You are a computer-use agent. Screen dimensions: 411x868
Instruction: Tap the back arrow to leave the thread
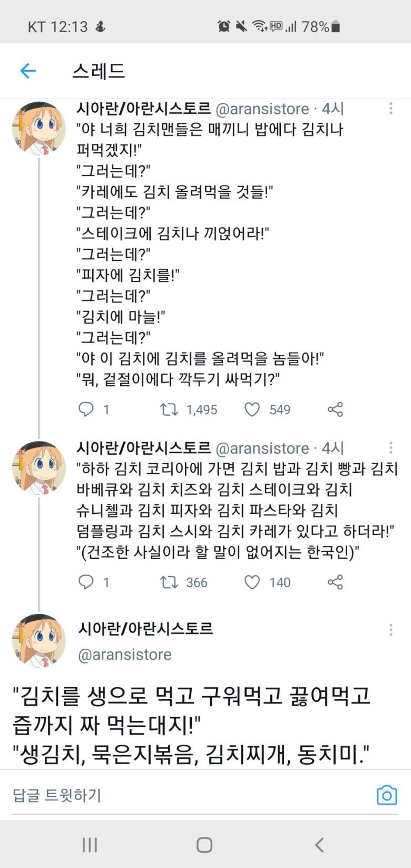pos(28,71)
